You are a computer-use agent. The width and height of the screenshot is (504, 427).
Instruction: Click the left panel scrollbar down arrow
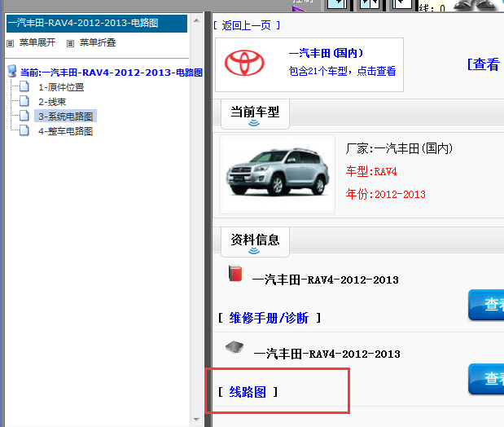pos(196,420)
